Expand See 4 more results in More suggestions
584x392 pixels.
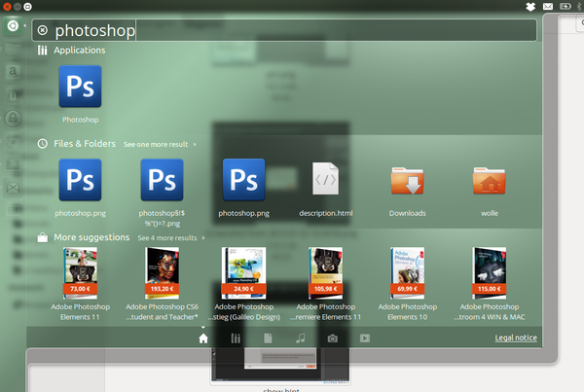coord(171,238)
